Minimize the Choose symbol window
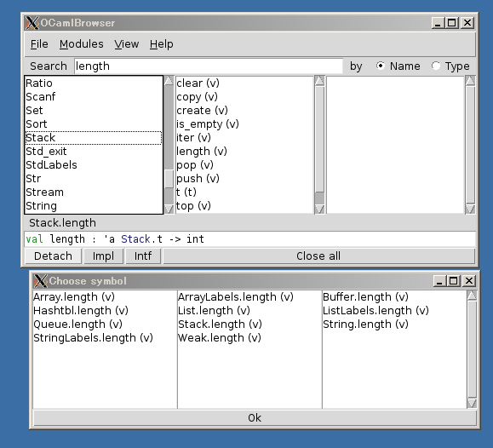 pos(439,281)
